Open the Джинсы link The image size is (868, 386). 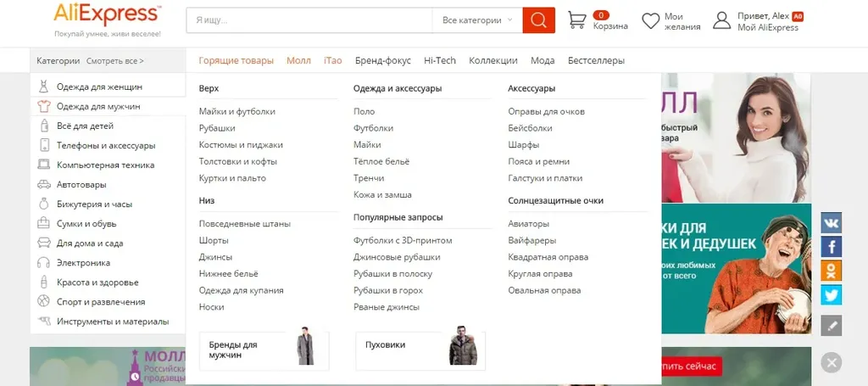[215, 257]
